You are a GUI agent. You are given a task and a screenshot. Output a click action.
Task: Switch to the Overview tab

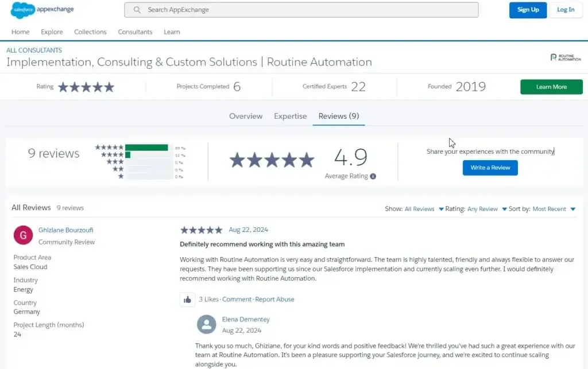(246, 116)
